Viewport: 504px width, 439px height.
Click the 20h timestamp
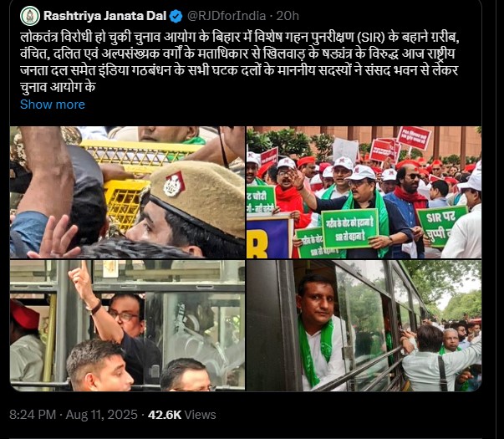[x=288, y=16]
